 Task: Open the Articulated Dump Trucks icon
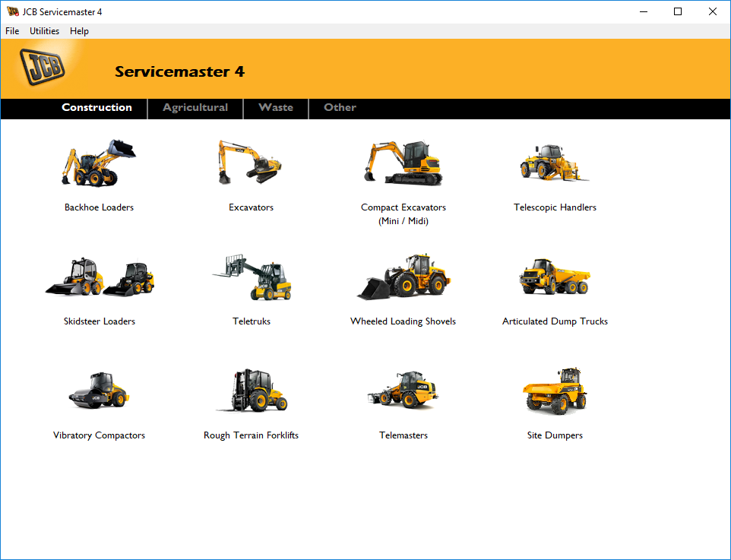pos(555,276)
